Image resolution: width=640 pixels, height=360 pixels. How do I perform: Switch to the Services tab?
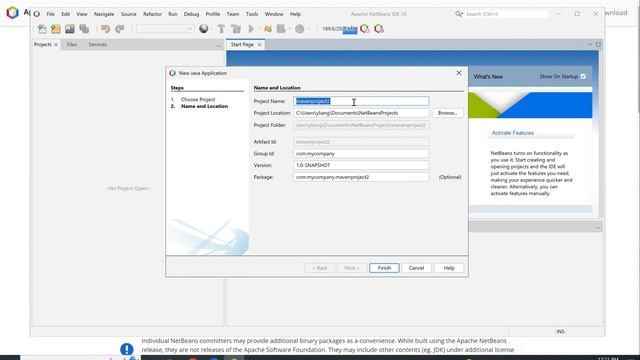[x=98, y=44]
